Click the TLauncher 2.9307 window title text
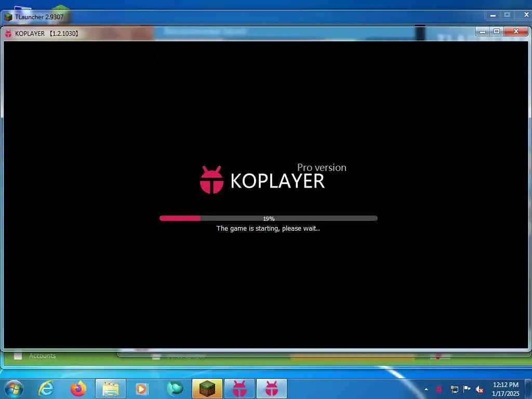Screen dimensions: 532x399 tap(39, 17)
